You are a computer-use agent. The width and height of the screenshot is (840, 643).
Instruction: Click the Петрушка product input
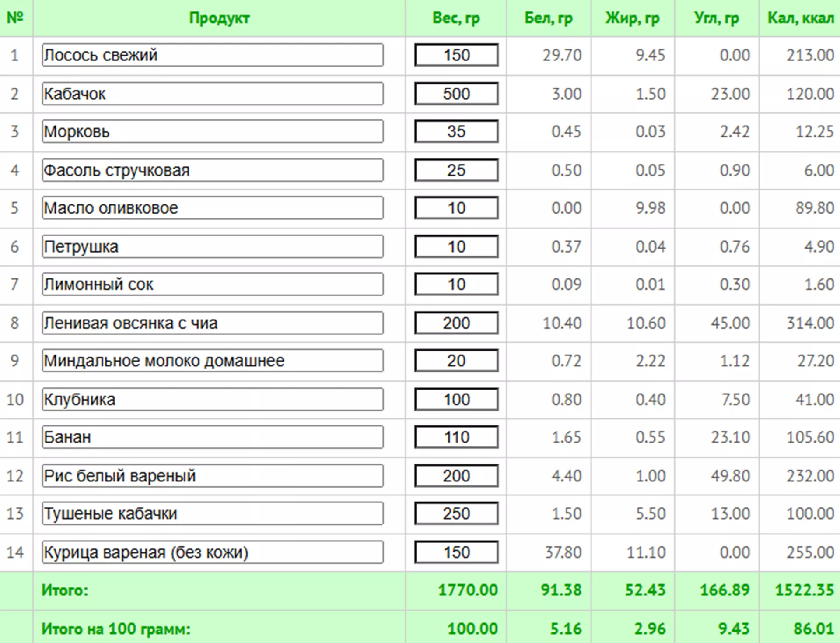tap(213, 246)
